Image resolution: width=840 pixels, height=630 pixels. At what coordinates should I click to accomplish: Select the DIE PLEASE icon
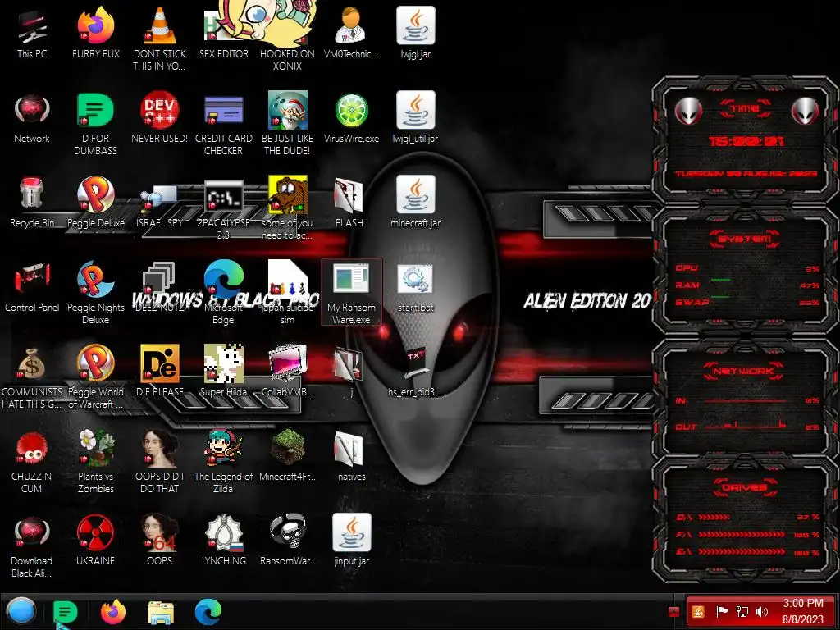click(x=159, y=372)
